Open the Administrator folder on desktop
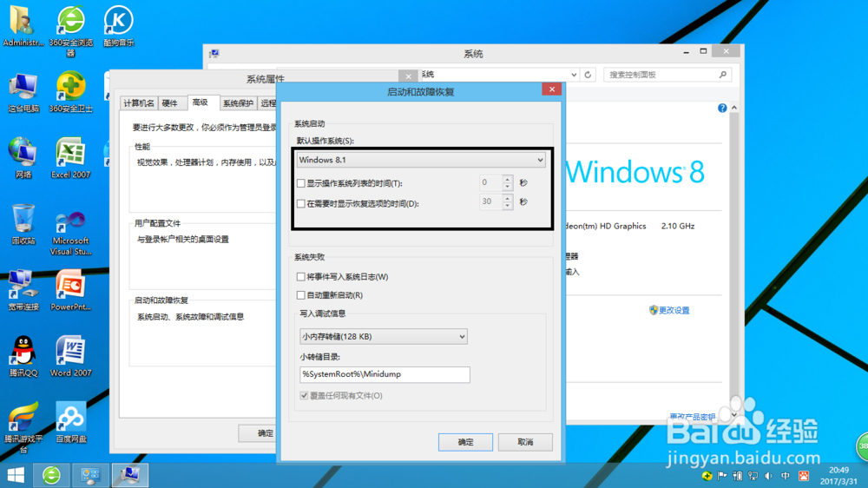This screenshot has width=868, height=488. point(23,25)
